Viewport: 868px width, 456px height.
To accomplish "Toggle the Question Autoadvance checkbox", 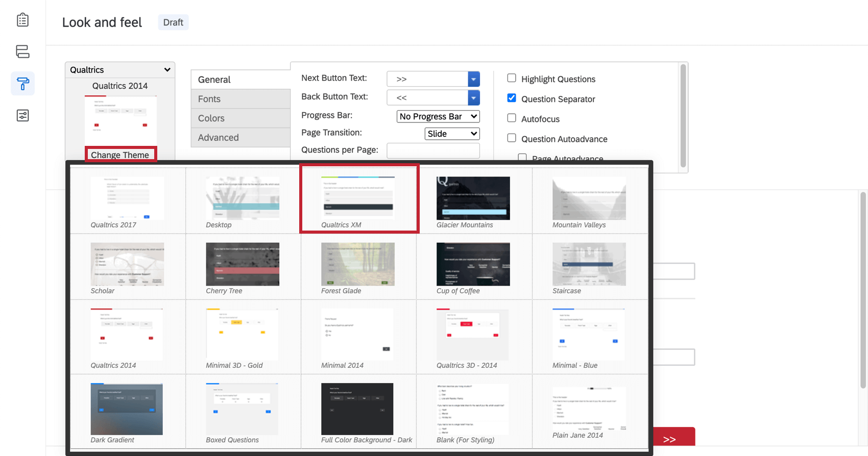I will [x=512, y=138].
